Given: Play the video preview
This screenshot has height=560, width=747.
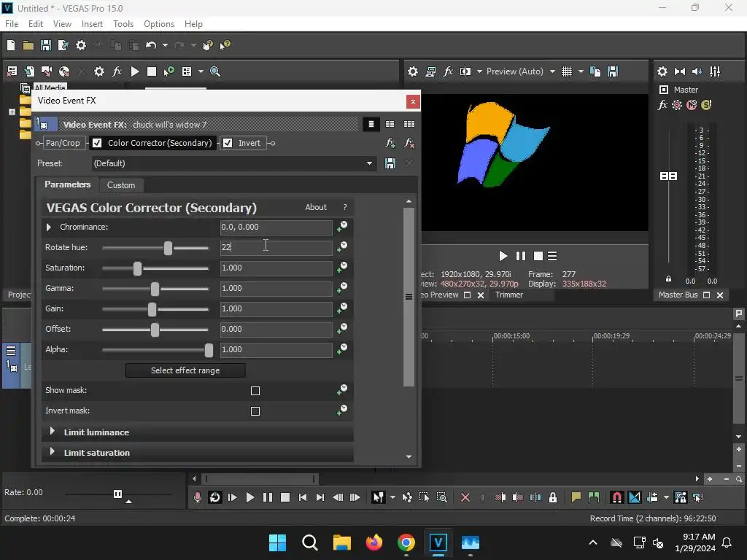Looking at the screenshot, I should (x=503, y=256).
